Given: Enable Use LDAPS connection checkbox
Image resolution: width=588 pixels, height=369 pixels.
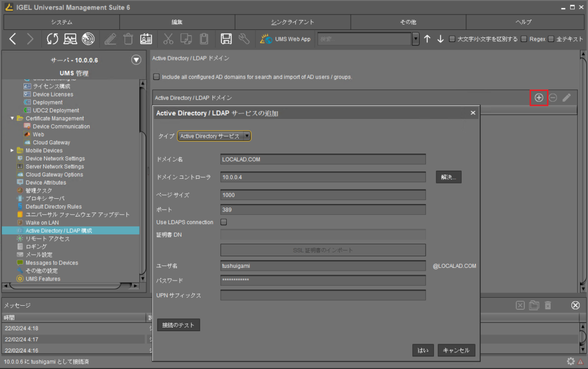Looking at the screenshot, I should (x=223, y=222).
